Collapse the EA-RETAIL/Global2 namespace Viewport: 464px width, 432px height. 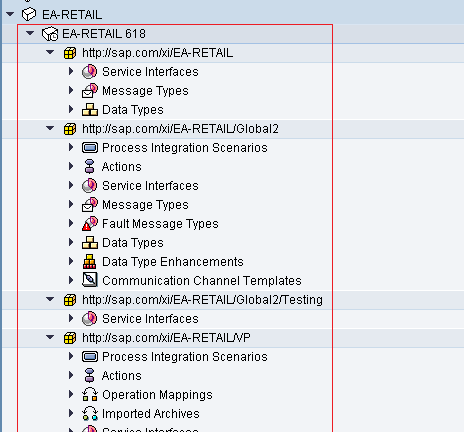click(x=50, y=128)
